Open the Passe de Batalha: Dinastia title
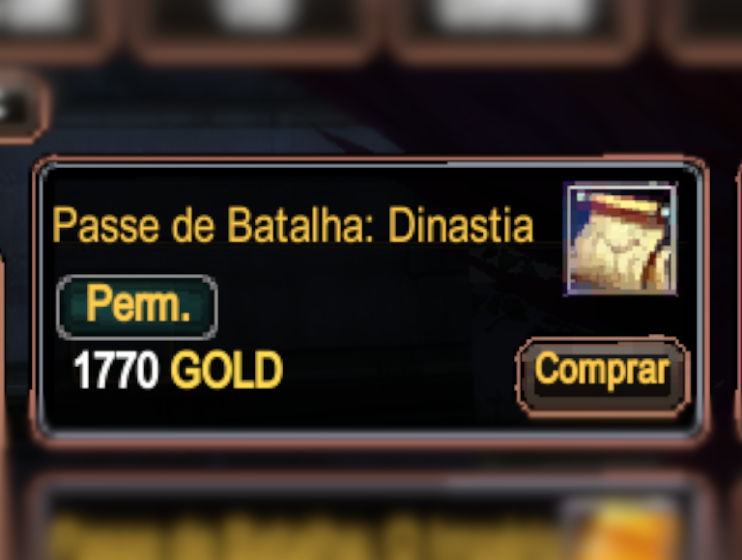This screenshot has width=742, height=560. [293, 225]
